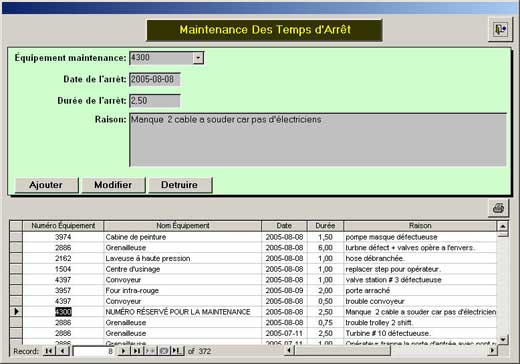The image size is (520, 364).
Task: Click the Four infra-rouge cell
Action: click(x=183, y=290)
